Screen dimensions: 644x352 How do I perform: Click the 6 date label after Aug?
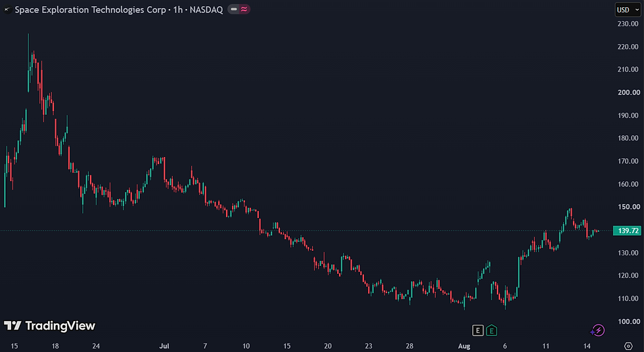pyautogui.click(x=505, y=346)
